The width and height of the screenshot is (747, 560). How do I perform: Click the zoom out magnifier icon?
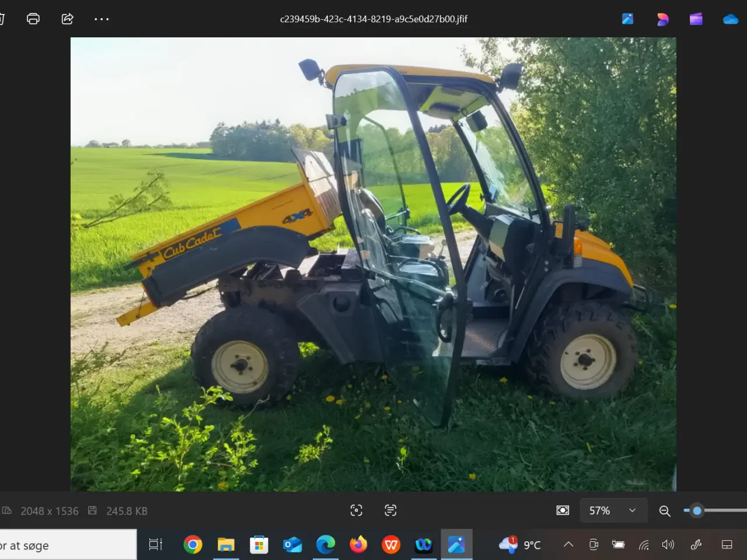click(x=665, y=511)
